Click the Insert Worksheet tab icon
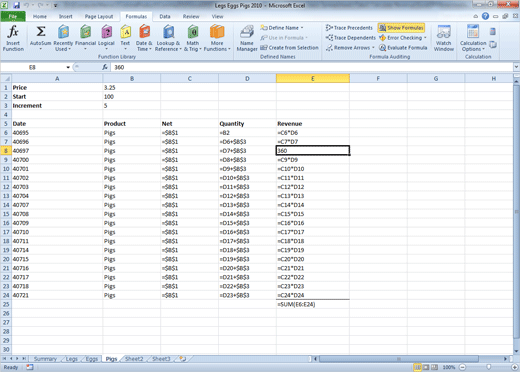The image size is (520, 372). [x=182, y=359]
